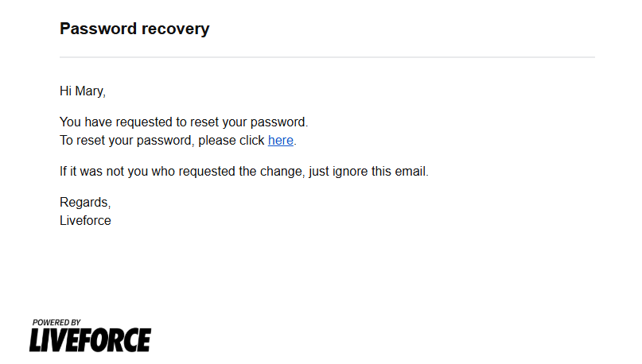Click 'please click' before the link
Screen dimensions: 642x364
coord(232,141)
